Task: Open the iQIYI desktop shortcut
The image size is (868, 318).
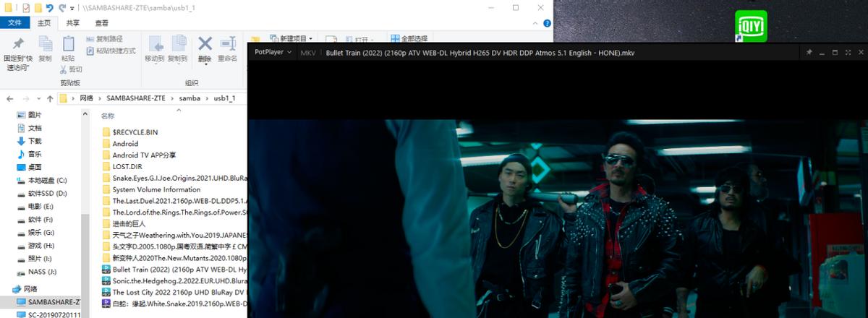Action: [751, 25]
